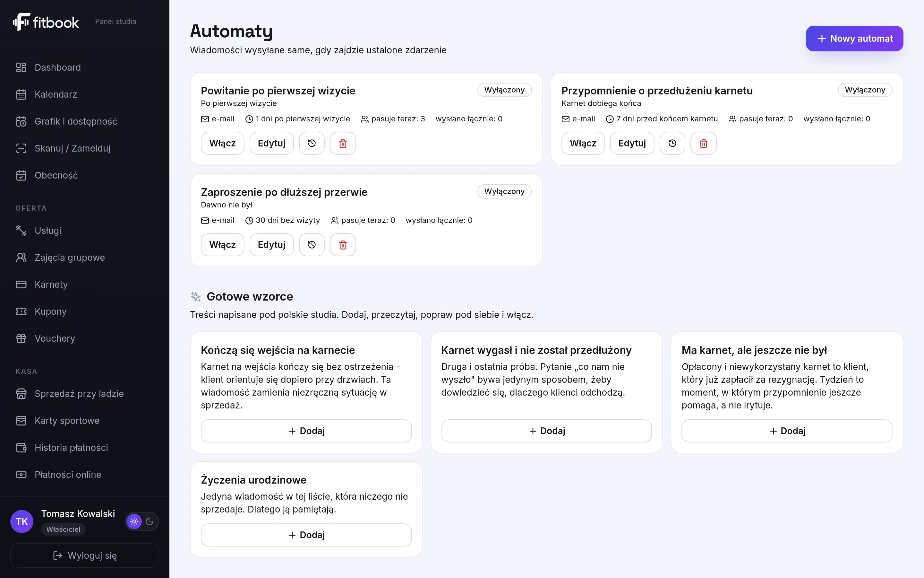The height and width of the screenshot is (578, 924).
Task: Go to Grafik i dostępność
Action: coord(85,121)
